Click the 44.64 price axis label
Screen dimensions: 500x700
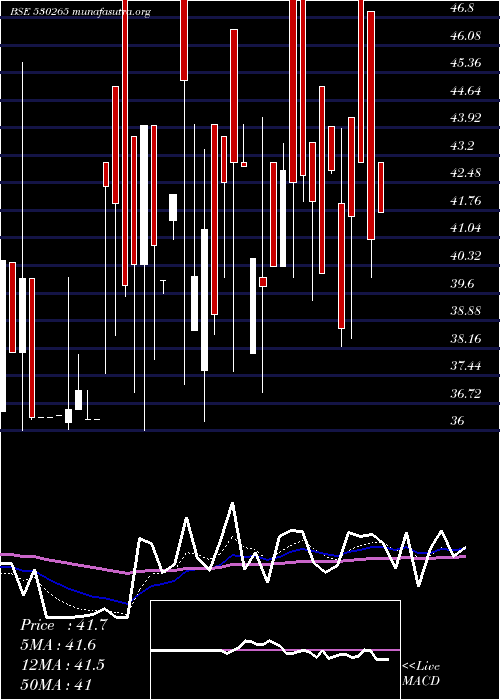pyautogui.click(x=466, y=91)
